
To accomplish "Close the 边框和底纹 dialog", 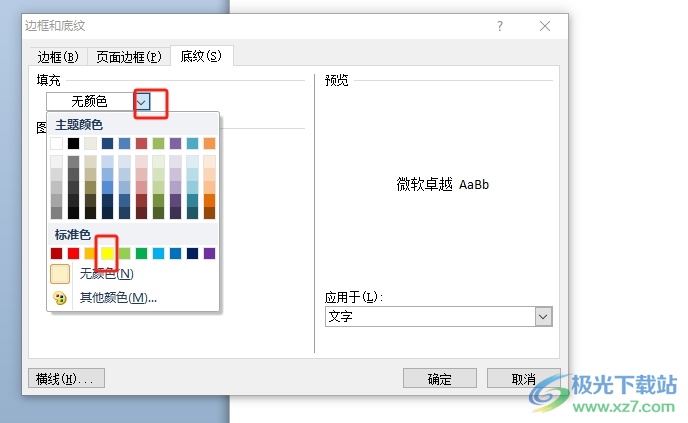I will click(545, 26).
